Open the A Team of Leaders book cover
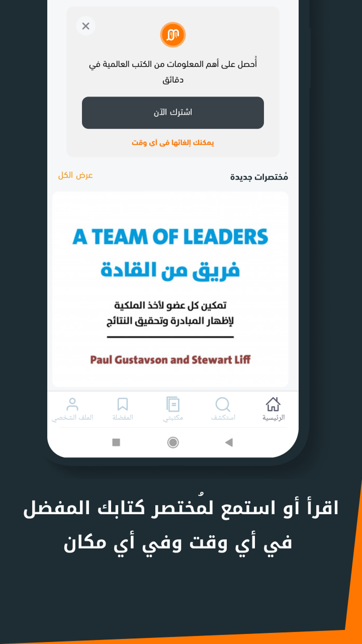The image size is (362, 644). pos(170,289)
